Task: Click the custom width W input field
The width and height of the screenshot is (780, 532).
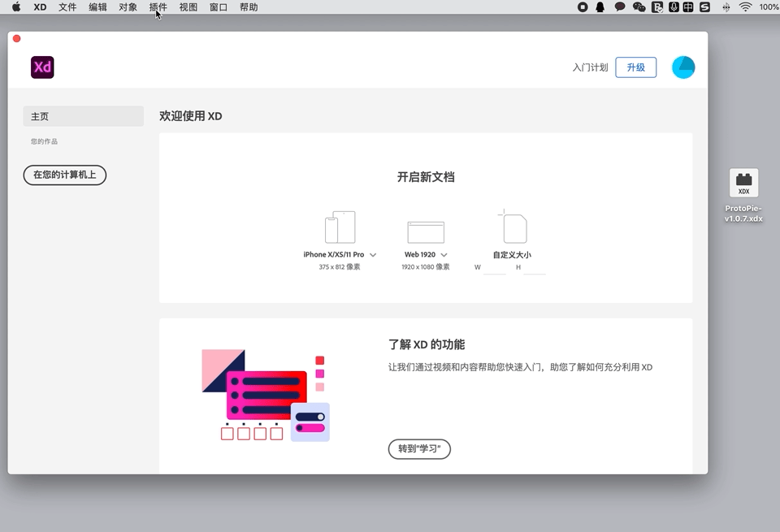Action: (x=495, y=268)
